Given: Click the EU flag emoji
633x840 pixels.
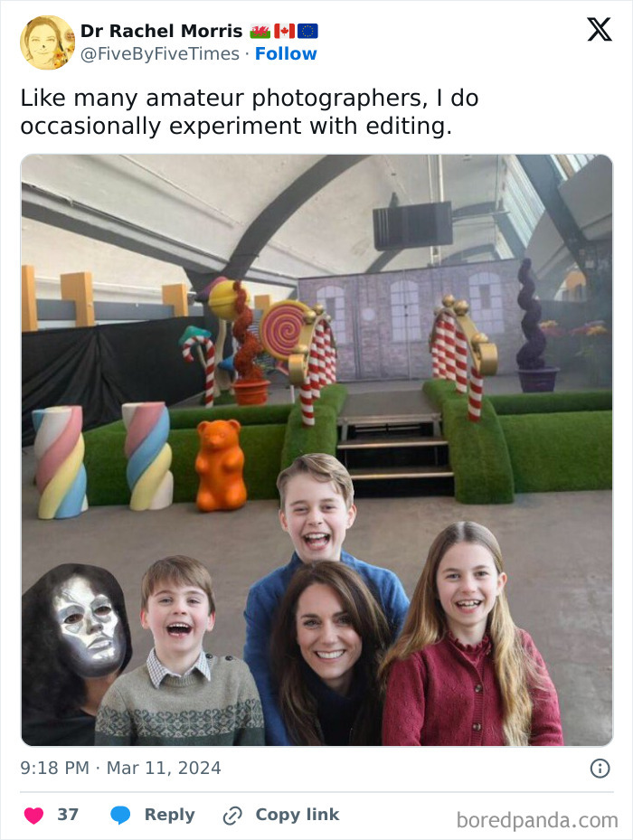Looking at the screenshot, I should pyautogui.click(x=307, y=31).
